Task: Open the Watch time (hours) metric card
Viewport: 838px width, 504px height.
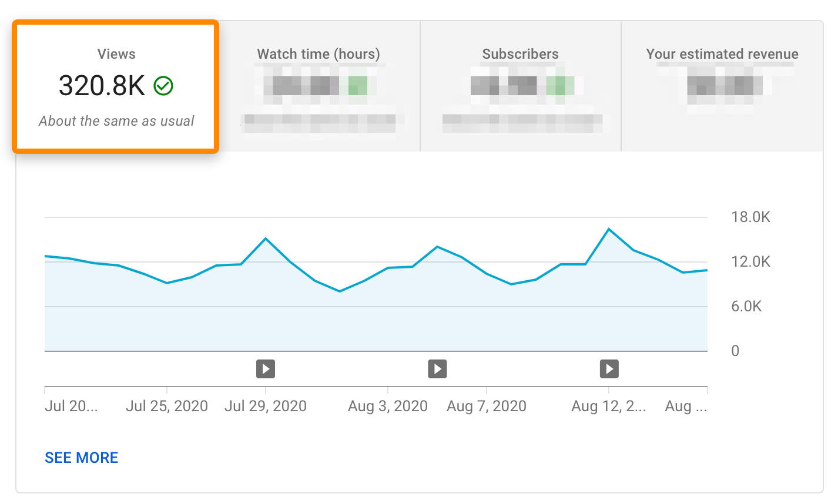Action: point(318,86)
